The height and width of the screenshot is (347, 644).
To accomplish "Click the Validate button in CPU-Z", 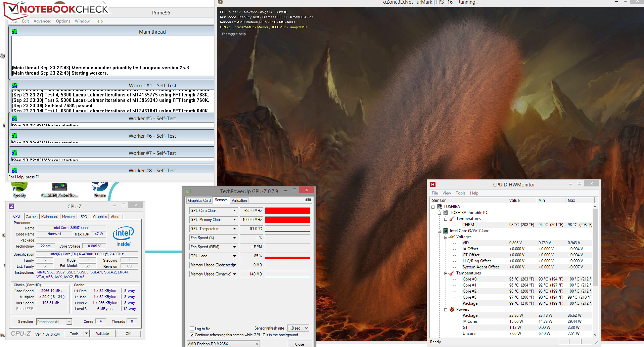I will pyautogui.click(x=102, y=334).
